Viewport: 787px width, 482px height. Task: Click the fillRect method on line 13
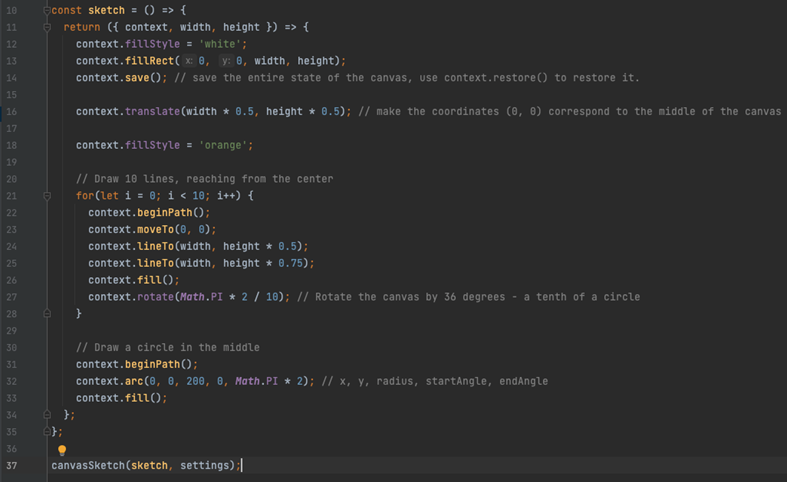click(150, 61)
